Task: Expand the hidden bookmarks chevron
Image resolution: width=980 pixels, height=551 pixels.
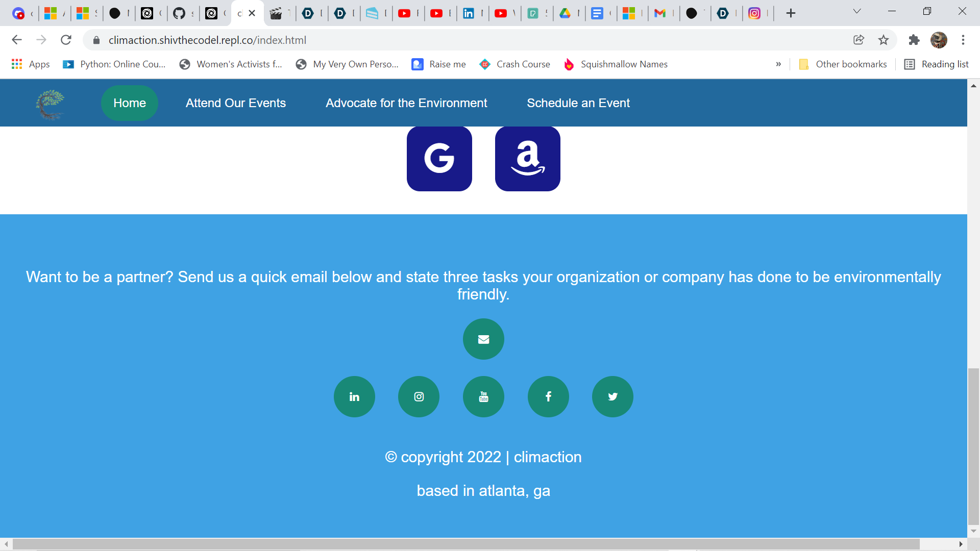Action: click(x=778, y=64)
